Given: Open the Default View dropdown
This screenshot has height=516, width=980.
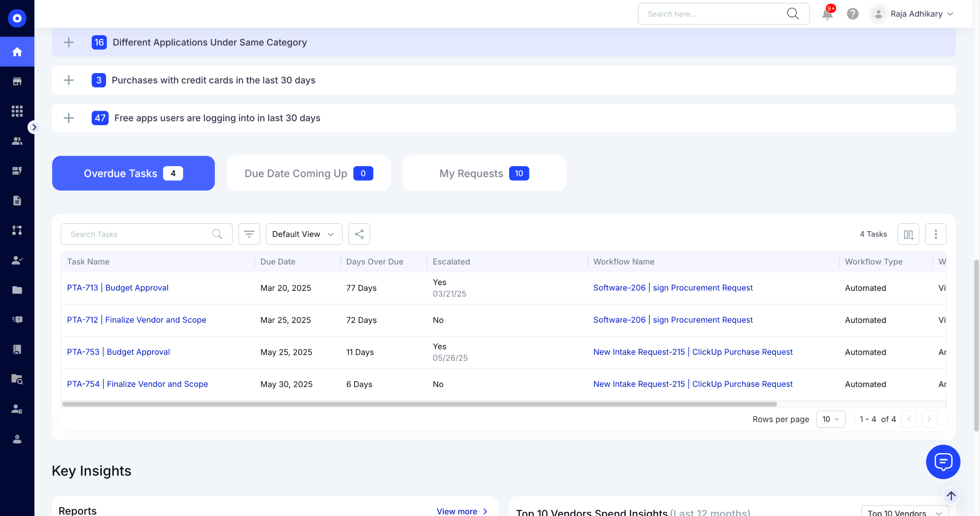Looking at the screenshot, I should [304, 234].
